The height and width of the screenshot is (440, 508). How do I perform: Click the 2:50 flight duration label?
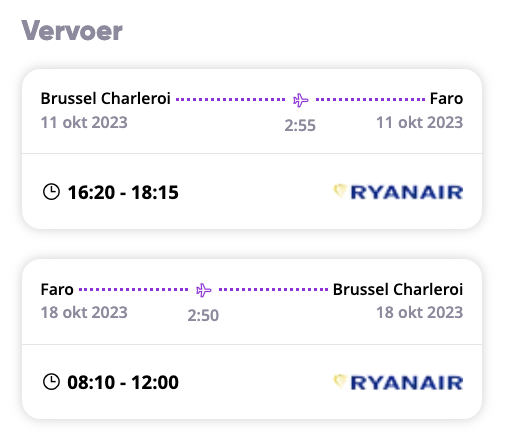203,315
